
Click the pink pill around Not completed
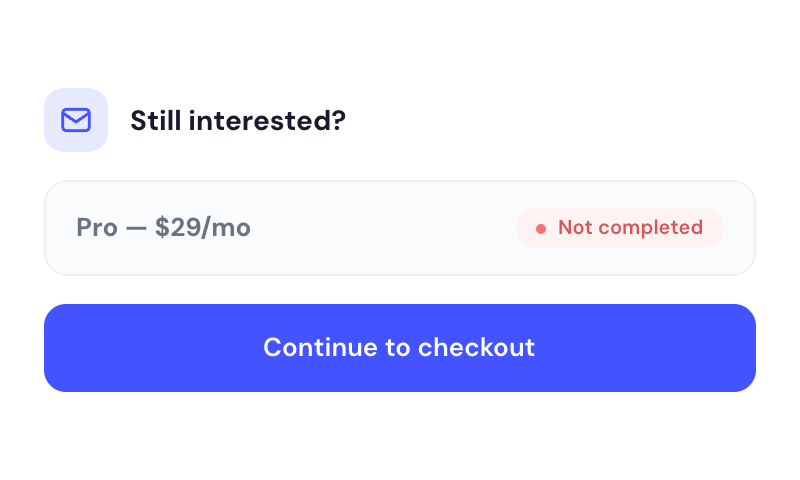pos(620,228)
